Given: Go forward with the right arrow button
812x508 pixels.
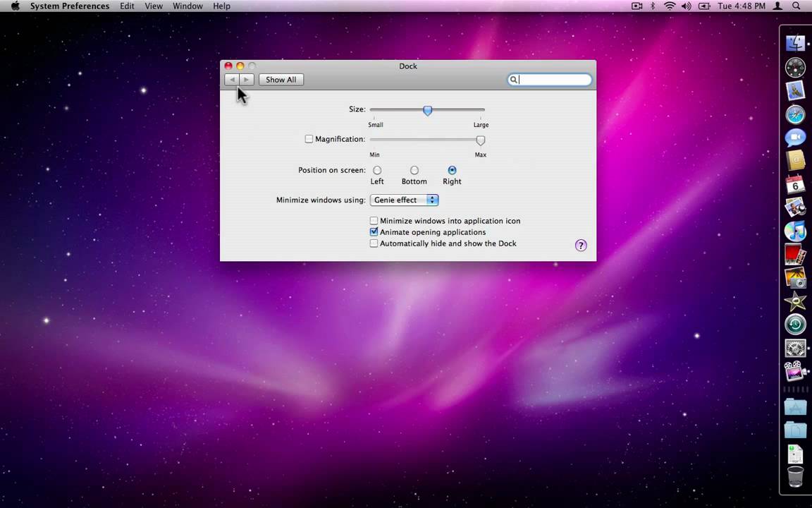Looking at the screenshot, I should (247, 80).
